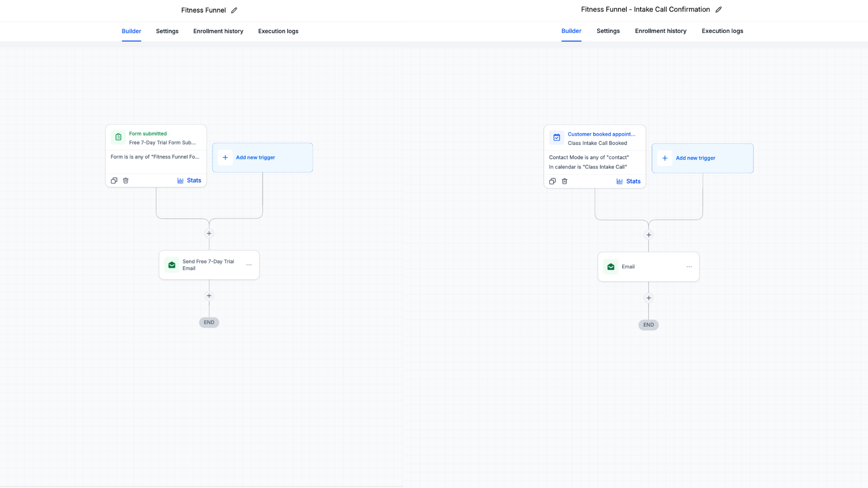The height and width of the screenshot is (488, 868).
Task: View Enrollment history in Intake Call Confirmation workflow
Action: point(660,31)
